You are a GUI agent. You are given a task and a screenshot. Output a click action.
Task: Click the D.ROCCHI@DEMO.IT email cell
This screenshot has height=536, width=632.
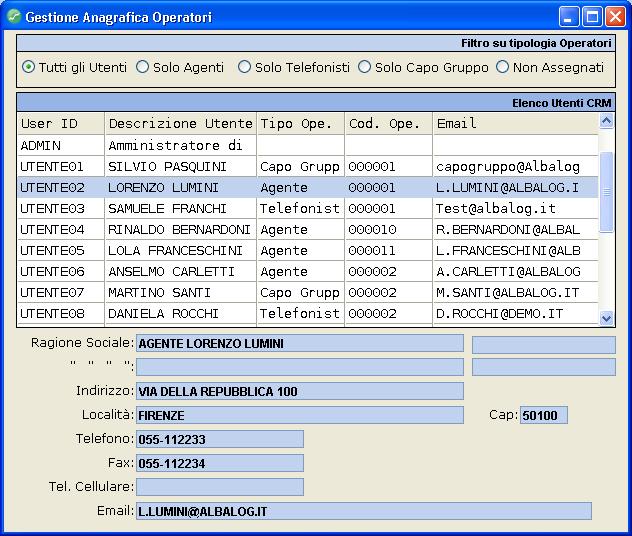click(x=516, y=313)
